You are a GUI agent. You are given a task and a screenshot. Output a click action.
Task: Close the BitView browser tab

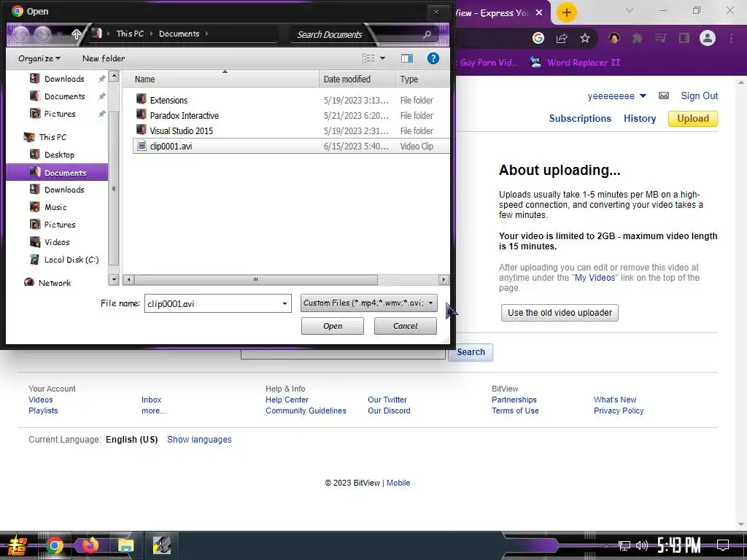[539, 13]
